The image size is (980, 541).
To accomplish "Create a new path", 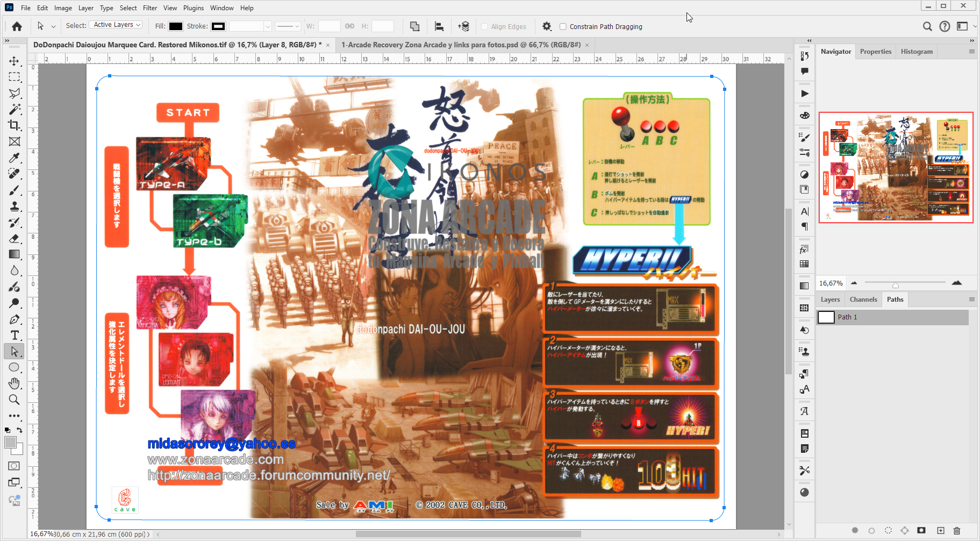I will (x=941, y=530).
